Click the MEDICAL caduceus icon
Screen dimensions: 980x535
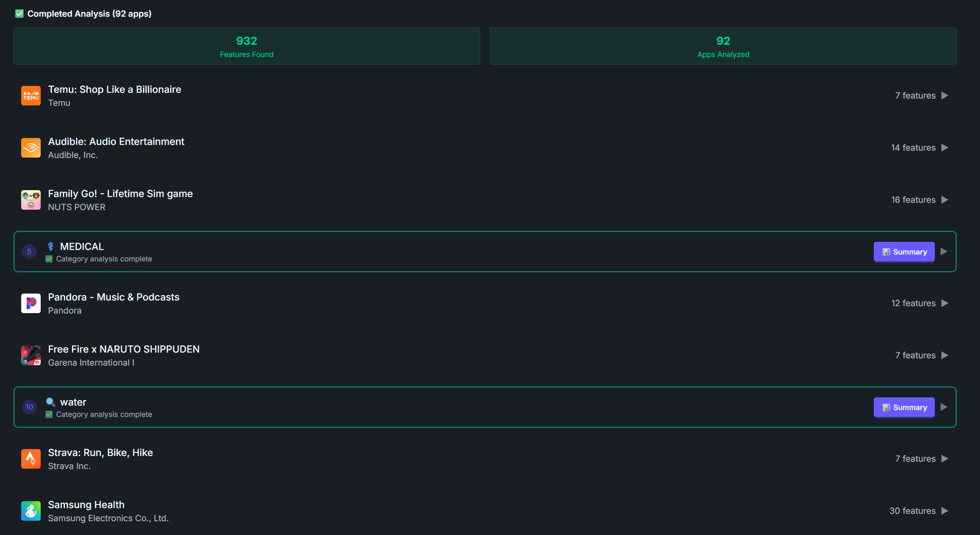[x=50, y=246]
